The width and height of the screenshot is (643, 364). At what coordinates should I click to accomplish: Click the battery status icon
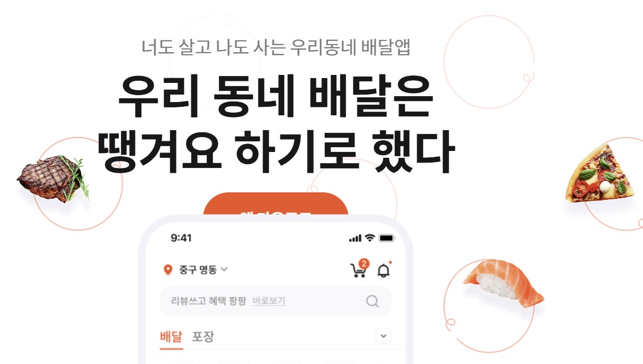tap(386, 238)
